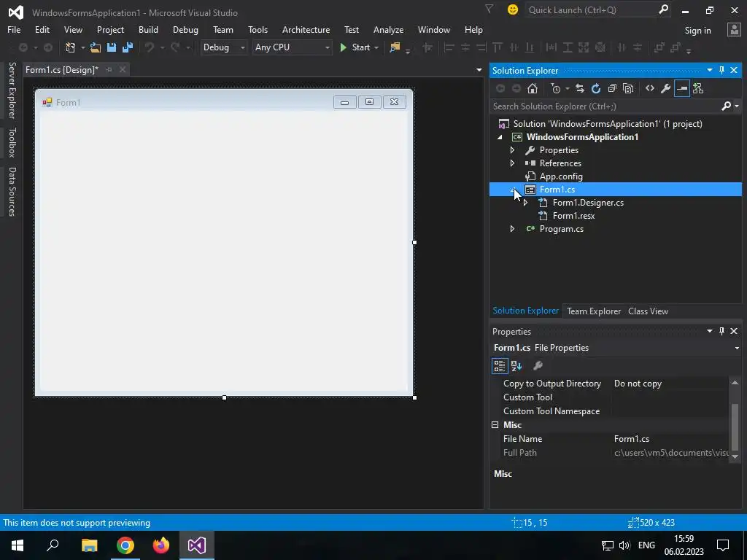
Task: Open the Toolbox side tab
Action: point(12,142)
